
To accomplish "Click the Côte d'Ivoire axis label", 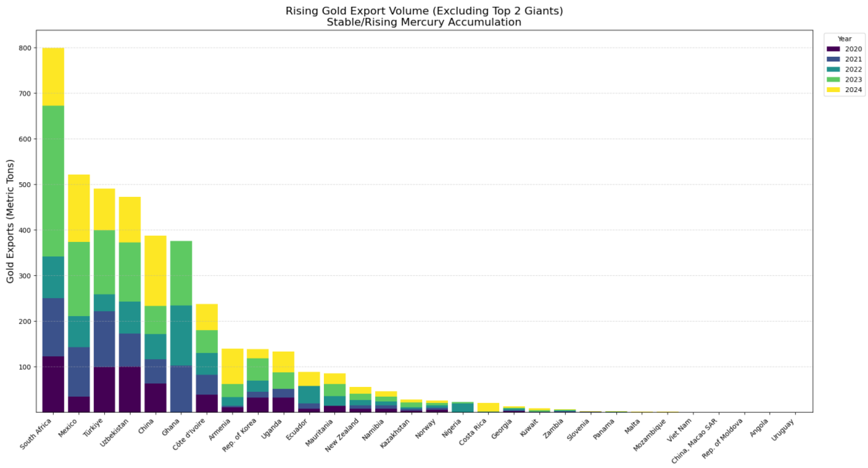I will tap(189, 434).
